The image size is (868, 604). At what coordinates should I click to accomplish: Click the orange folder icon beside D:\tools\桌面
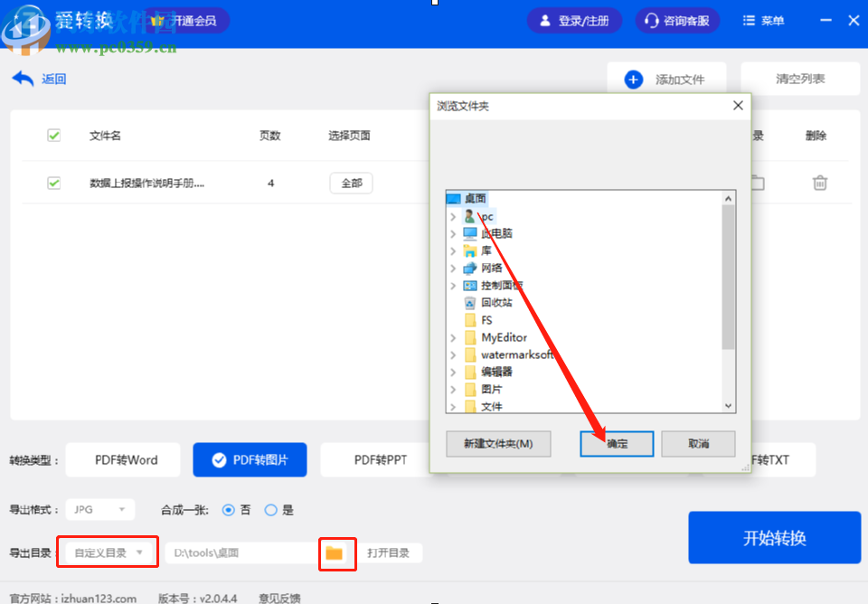click(x=337, y=553)
